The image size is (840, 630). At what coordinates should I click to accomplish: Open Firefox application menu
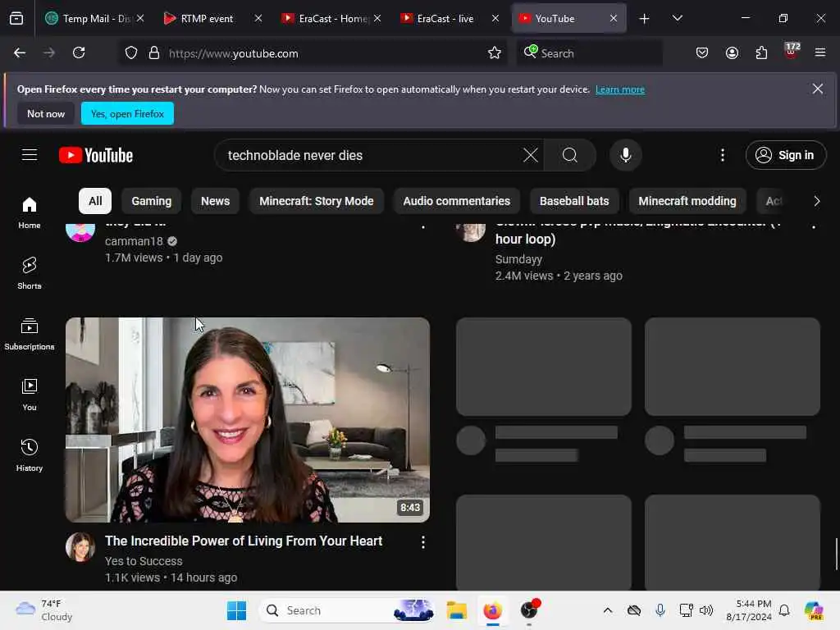click(x=820, y=53)
